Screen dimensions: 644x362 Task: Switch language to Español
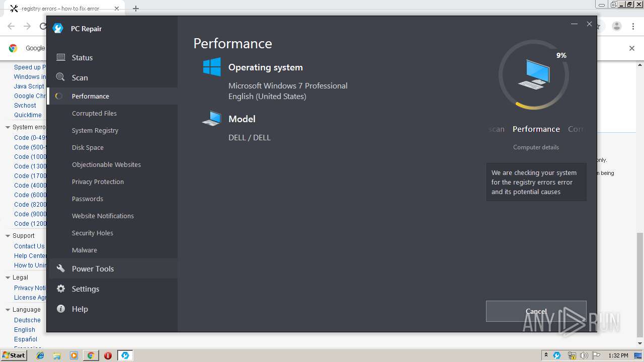click(26, 339)
